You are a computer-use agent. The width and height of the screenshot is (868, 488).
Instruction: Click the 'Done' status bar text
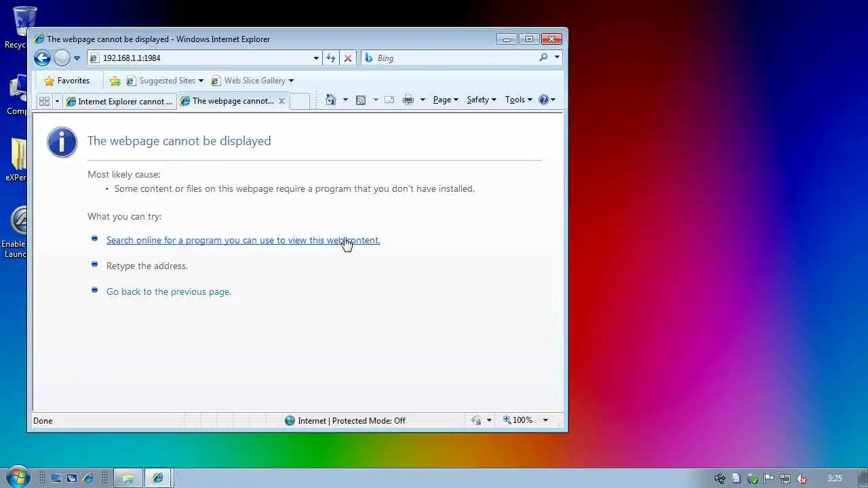point(43,421)
